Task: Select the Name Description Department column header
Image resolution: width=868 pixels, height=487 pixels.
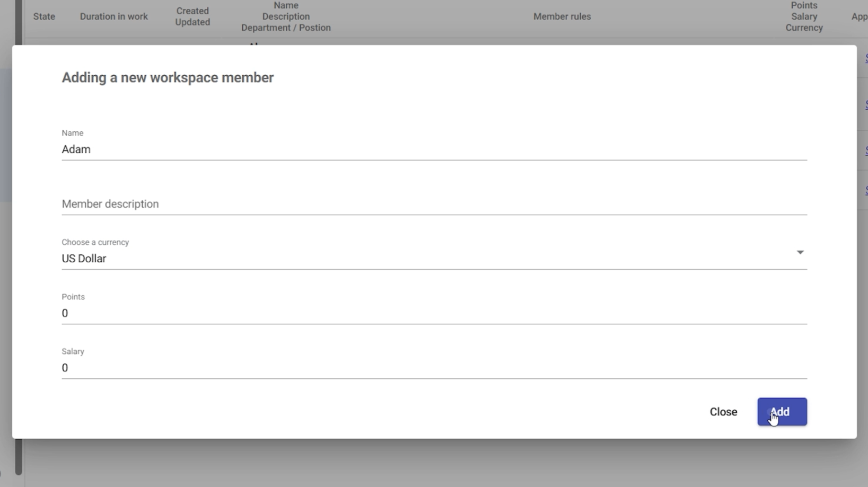Action: click(286, 16)
